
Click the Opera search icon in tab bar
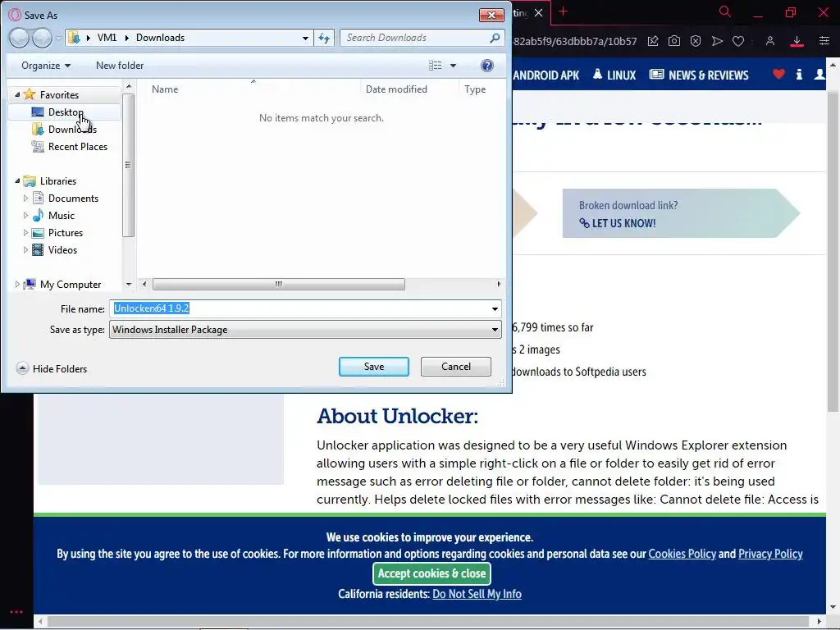pyautogui.click(x=725, y=11)
